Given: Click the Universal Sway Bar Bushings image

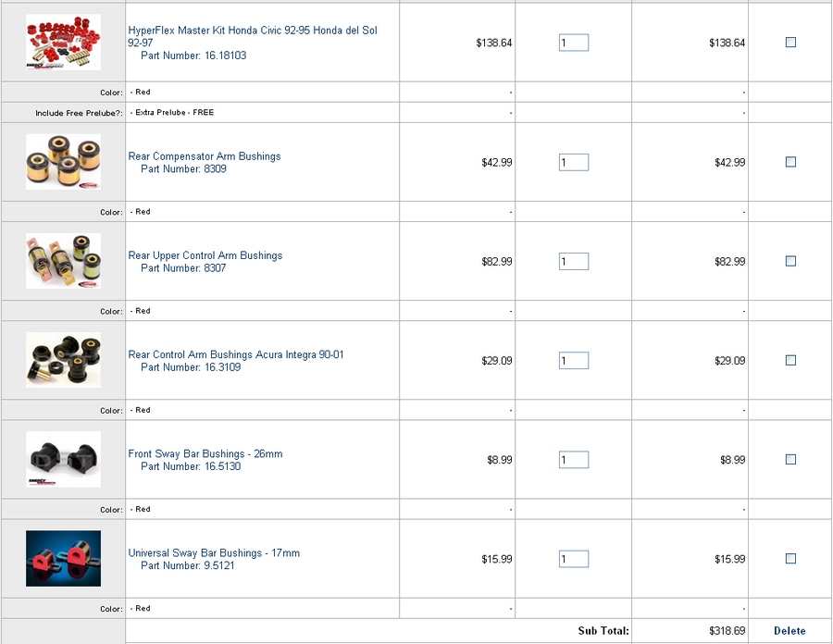Looking at the screenshot, I should coord(63,559).
